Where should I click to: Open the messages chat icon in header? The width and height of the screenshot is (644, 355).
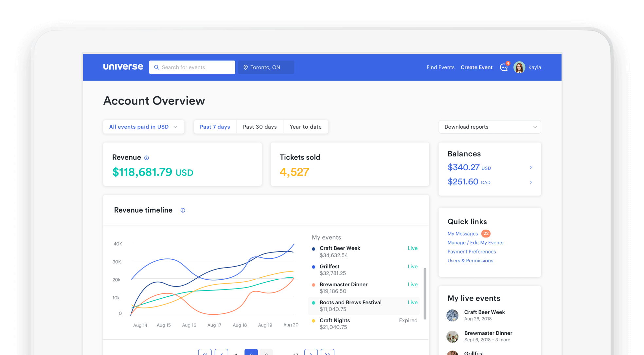(504, 67)
